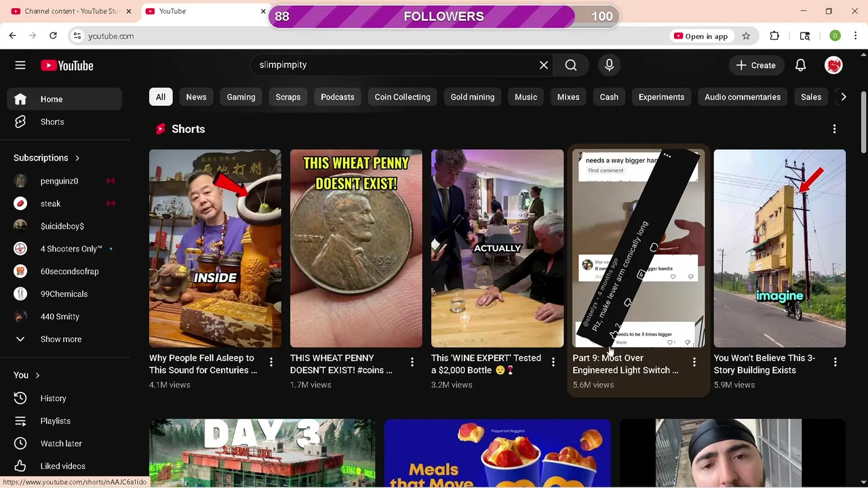Select the Experiments filter chip
The height and width of the screenshot is (488, 868).
(x=661, y=97)
